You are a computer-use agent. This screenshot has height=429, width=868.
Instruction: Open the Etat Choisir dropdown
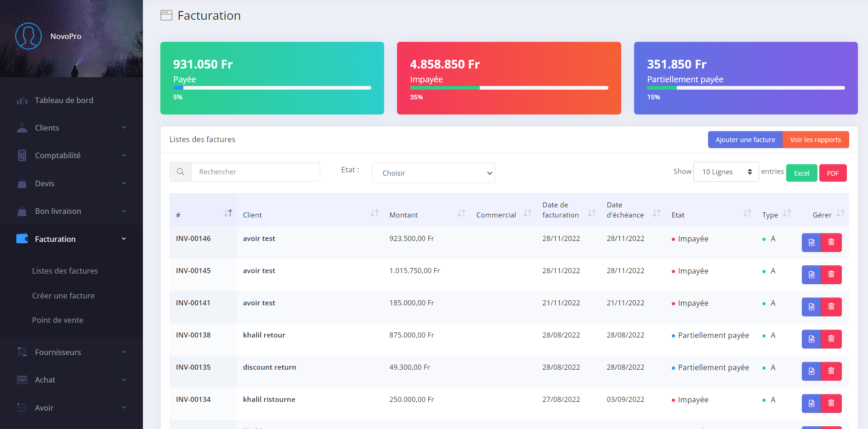pyautogui.click(x=433, y=173)
